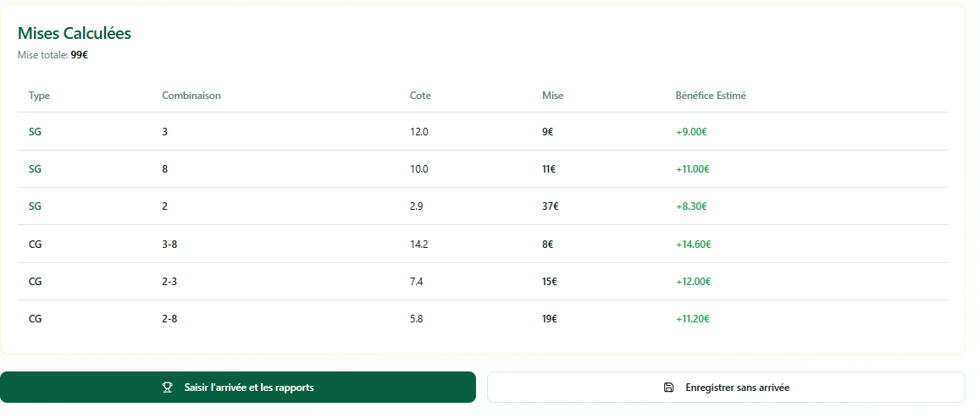Click the Type column header
This screenshot has height=418, width=980.
(39, 96)
